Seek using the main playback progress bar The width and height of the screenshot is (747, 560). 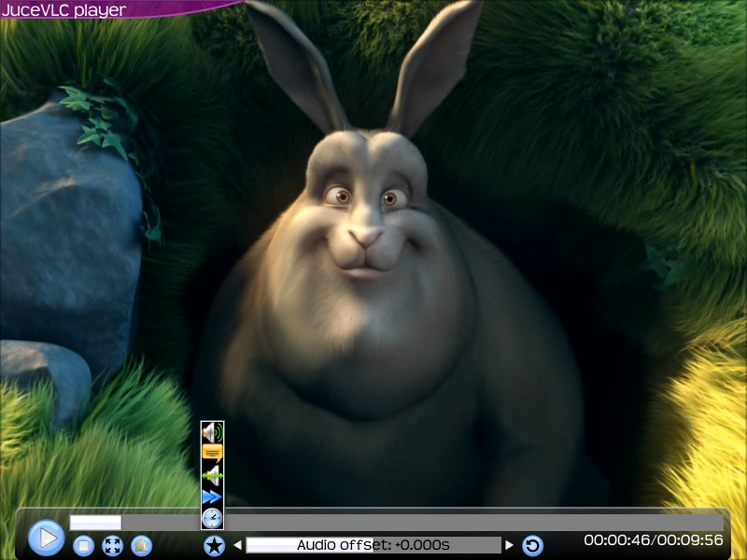[396, 523]
